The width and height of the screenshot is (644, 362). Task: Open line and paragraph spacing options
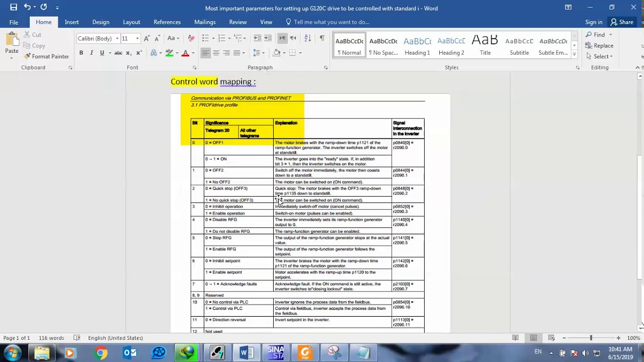[259, 53]
